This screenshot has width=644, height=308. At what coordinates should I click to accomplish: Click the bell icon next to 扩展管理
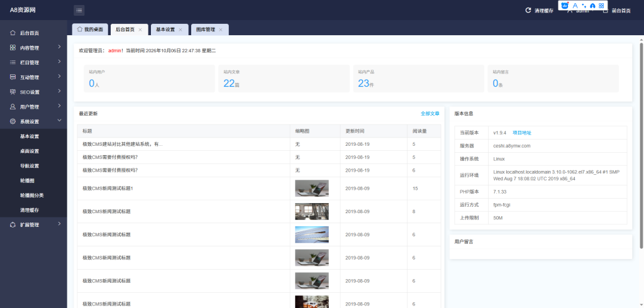(x=13, y=224)
